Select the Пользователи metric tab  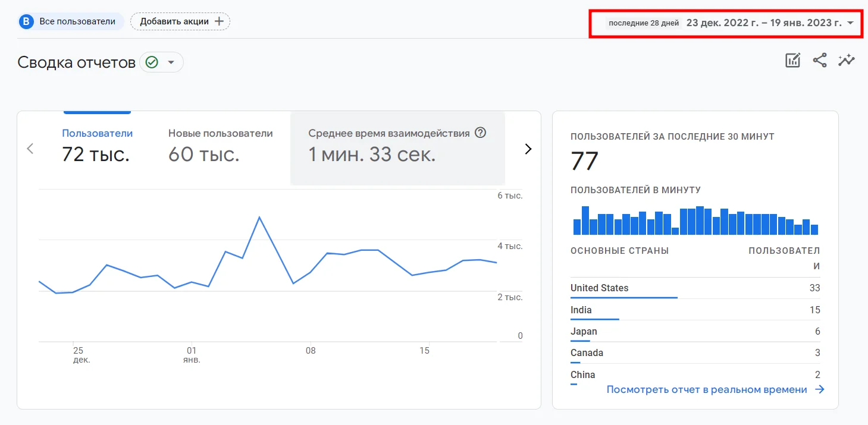coord(97,145)
